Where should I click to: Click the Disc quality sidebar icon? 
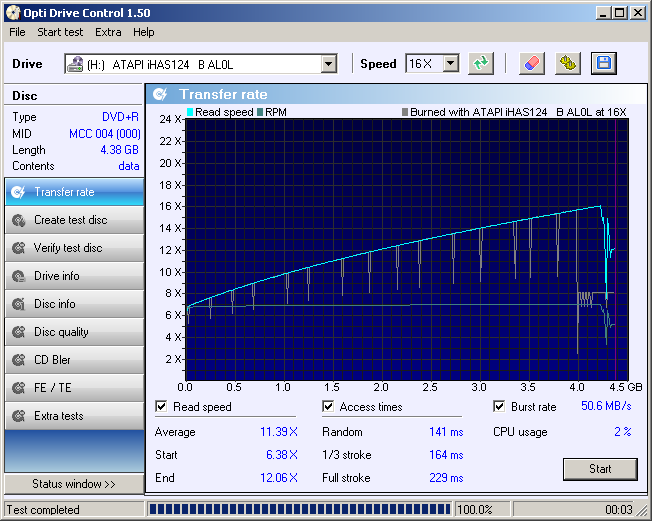point(18,332)
